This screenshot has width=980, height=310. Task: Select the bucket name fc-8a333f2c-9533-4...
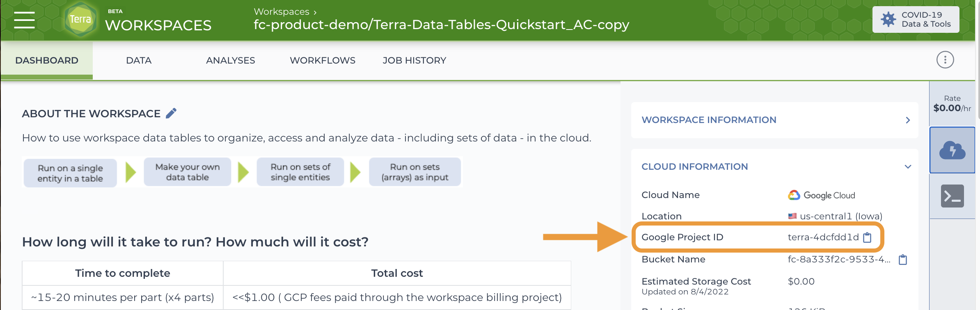point(839,259)
